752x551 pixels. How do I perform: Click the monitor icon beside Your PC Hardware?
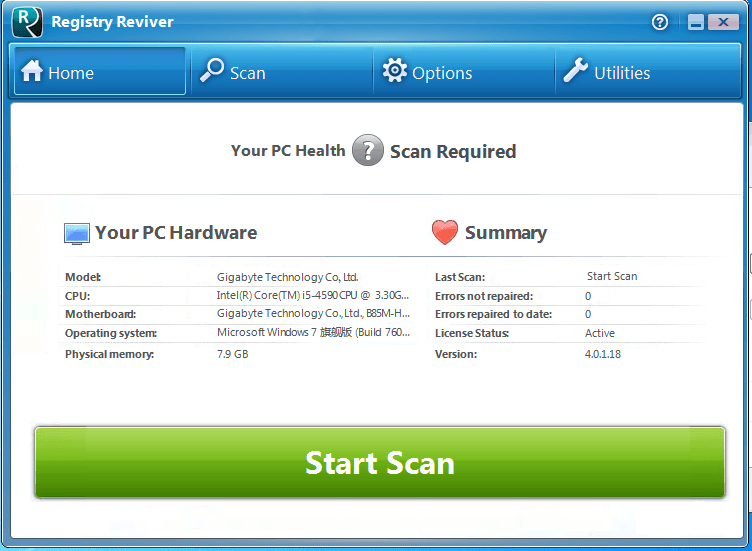(x=77, y=233)
